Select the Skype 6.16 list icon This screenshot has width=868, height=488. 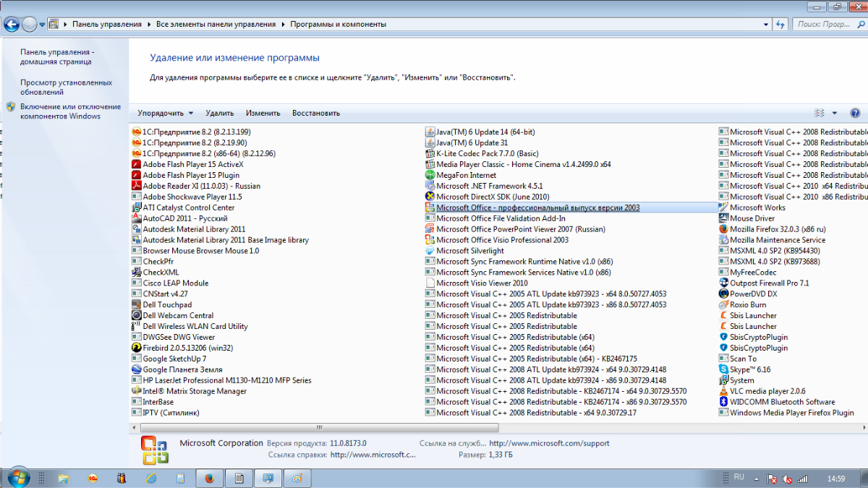(x=723, y=369)
